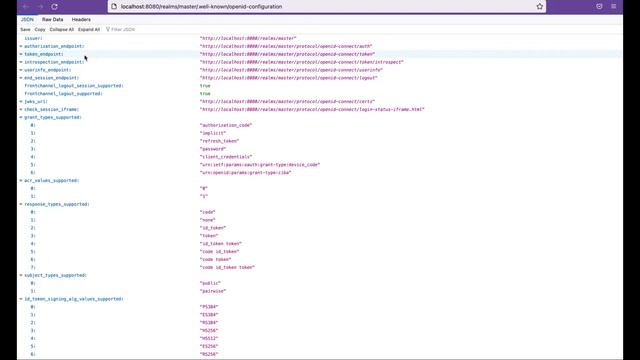Screen dimensions: 640x360
Task: Select the "code id_token token" response type value
Action: pyautogui.click(x=227, y=267)
